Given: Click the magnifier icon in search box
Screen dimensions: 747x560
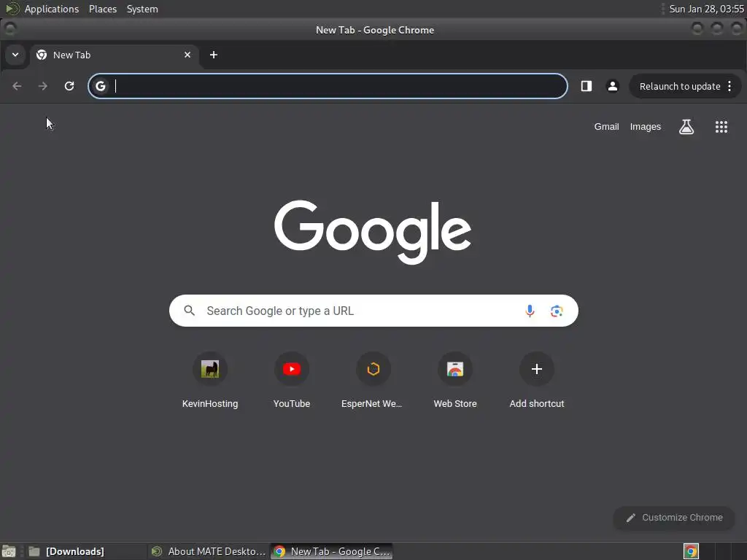Looking at the screenshot, I should (189, 311).
